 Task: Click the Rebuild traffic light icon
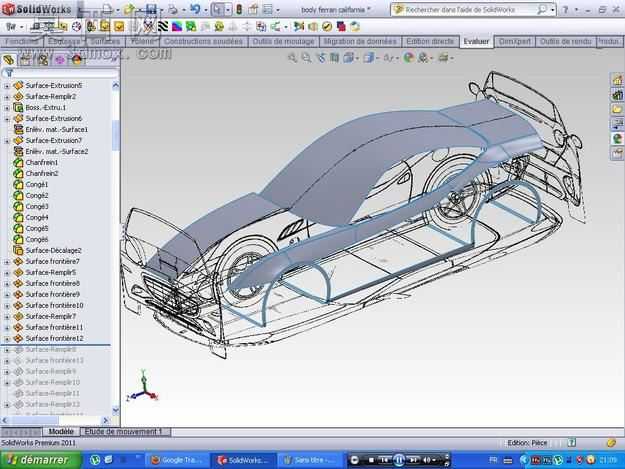click(x=239, y=9)
